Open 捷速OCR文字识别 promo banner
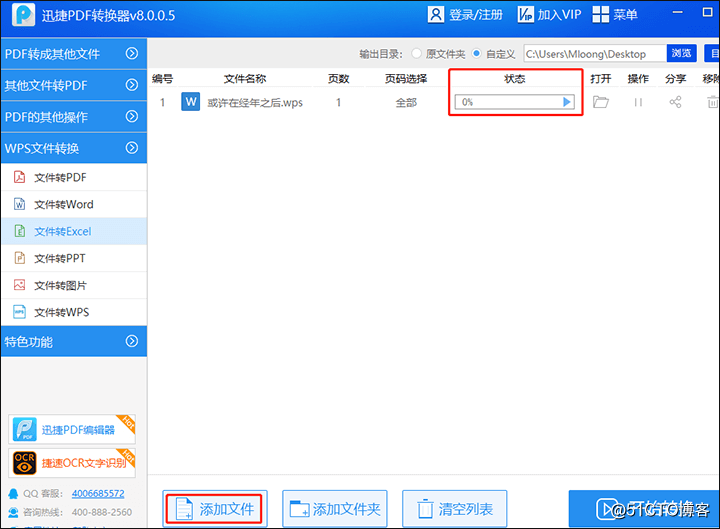Viewport: 720px width, 529px height. pyautogui.click(x=72, y=463)
